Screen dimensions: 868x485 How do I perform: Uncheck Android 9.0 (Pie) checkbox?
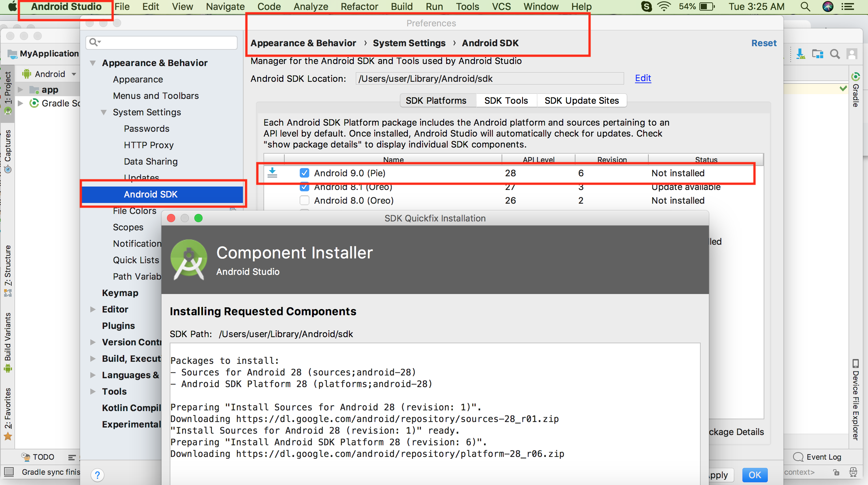click(304, 173)
